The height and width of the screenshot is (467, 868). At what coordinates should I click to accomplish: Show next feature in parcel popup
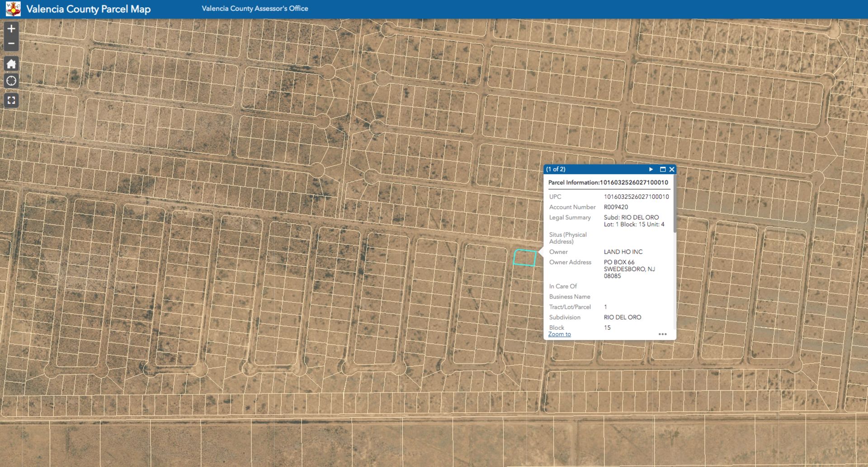coord(651,169)
